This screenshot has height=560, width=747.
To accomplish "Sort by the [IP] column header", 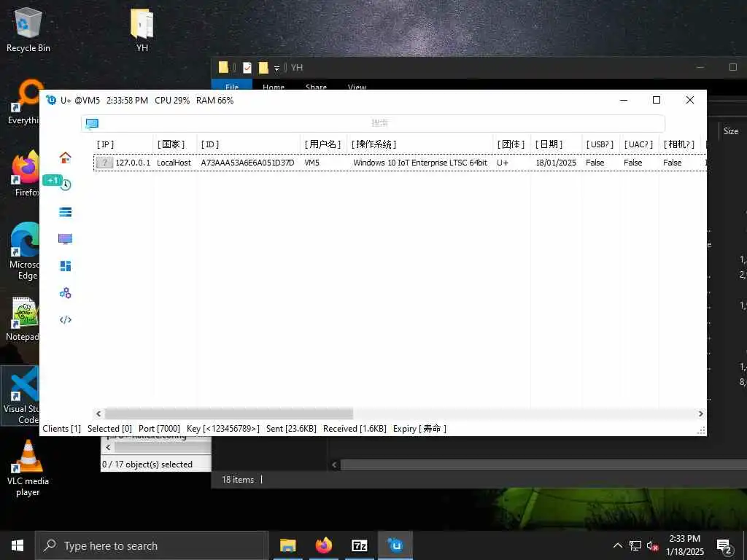I will click(x=105, y=144).
